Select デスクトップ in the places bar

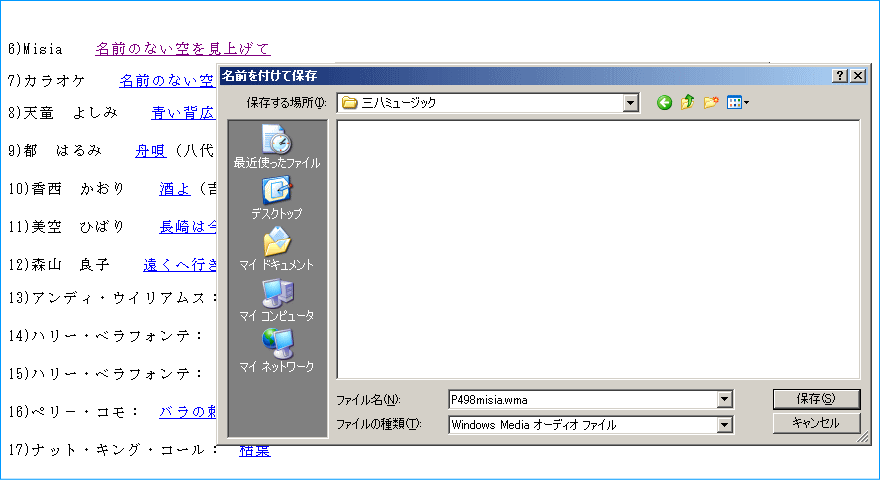click(x=277, y=197)
